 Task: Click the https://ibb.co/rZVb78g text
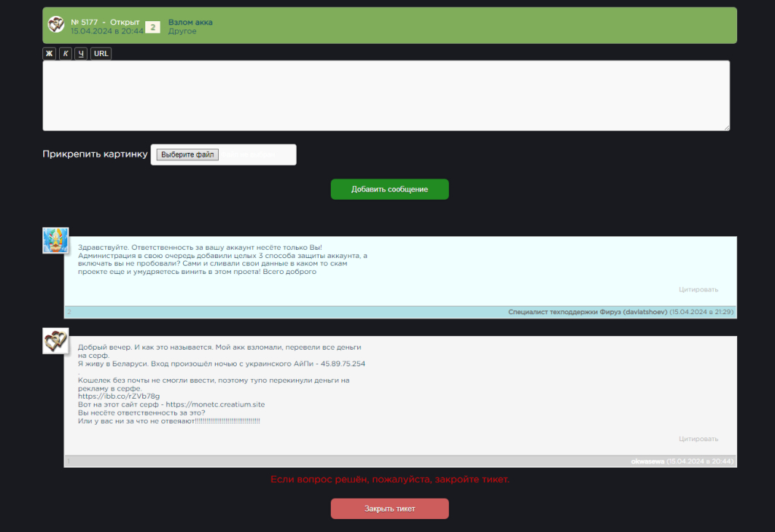(x=119, y=397)
